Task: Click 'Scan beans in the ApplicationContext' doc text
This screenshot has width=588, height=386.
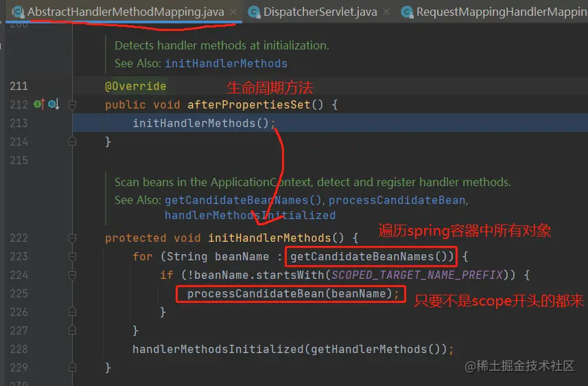Action: [313, 182]
